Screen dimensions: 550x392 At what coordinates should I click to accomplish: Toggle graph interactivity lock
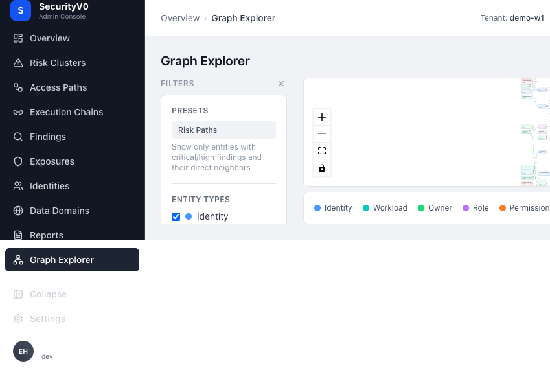point(322,168)
